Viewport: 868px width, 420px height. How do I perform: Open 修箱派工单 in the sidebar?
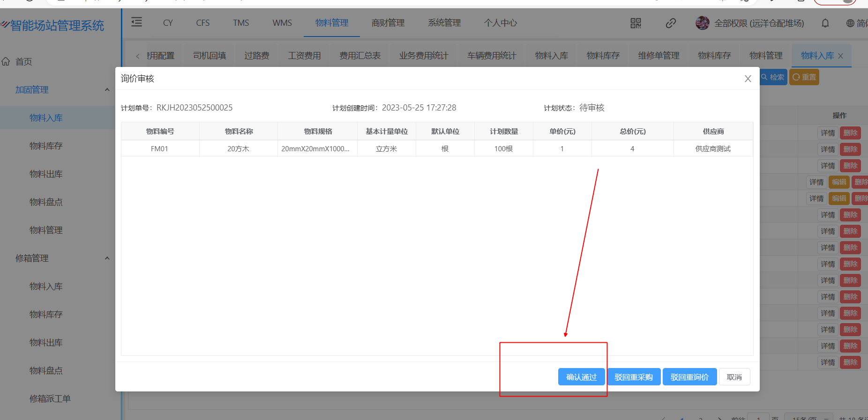[x=50, y=398]
